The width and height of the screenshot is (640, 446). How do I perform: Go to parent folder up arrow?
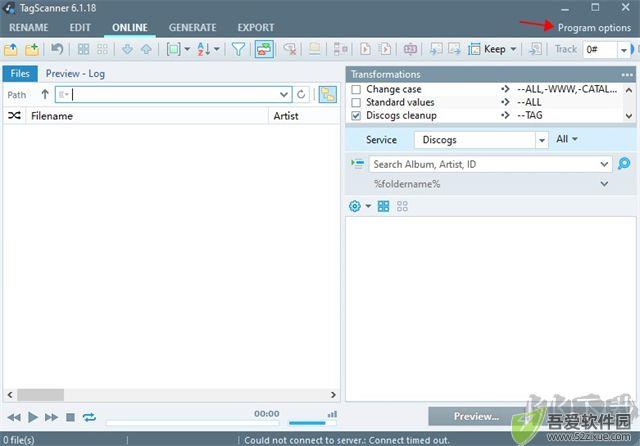click(45, 95)
